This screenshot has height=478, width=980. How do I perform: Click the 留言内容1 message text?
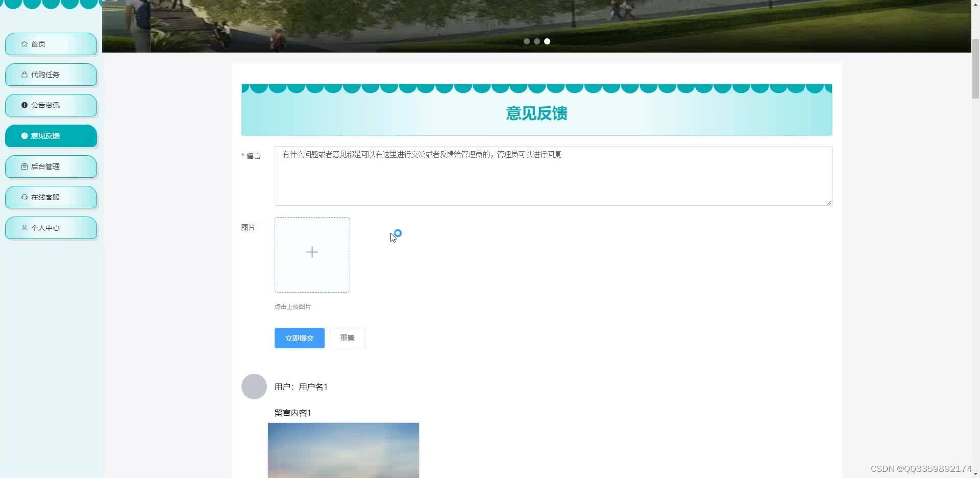click(x=292, y=413)
